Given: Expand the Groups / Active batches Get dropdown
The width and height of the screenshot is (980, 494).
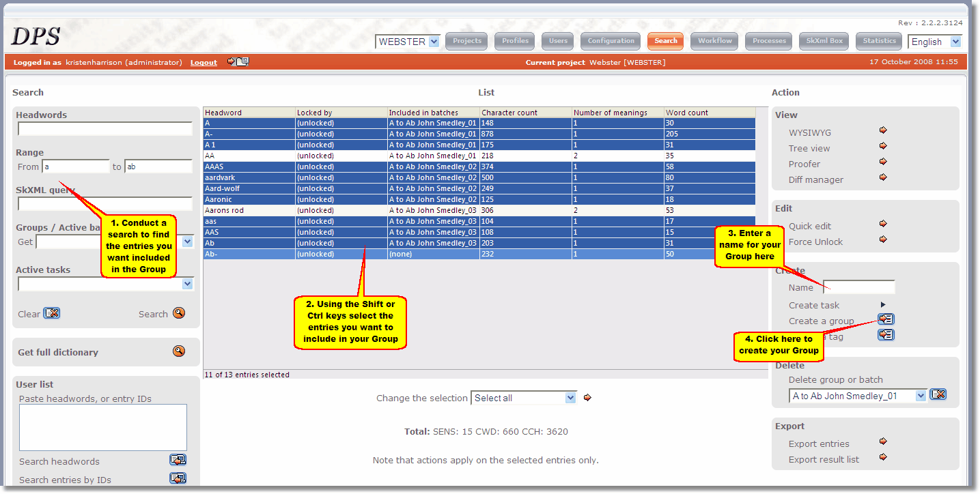Looking at the screenshot, I should click(x=115, y=242).
